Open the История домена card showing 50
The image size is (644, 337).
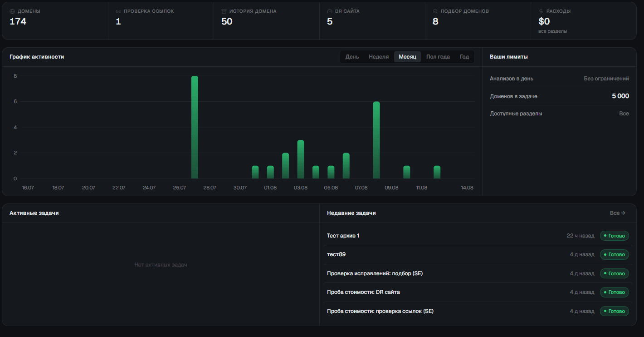click(267, 21)
